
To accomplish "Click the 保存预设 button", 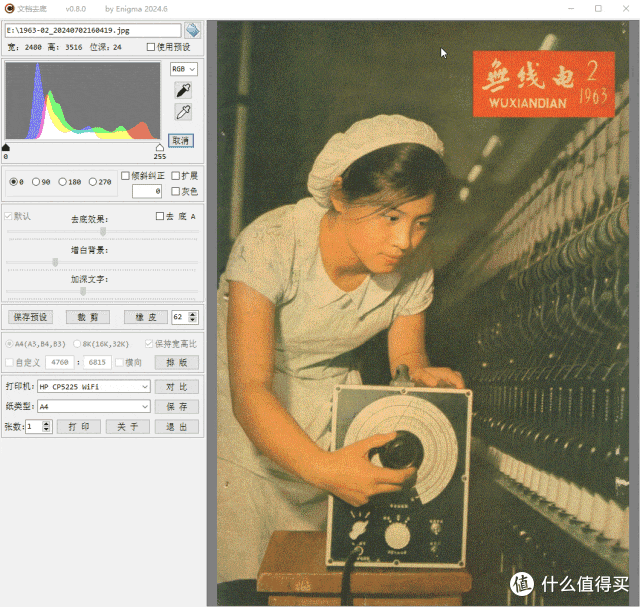I will click(31, 317).
